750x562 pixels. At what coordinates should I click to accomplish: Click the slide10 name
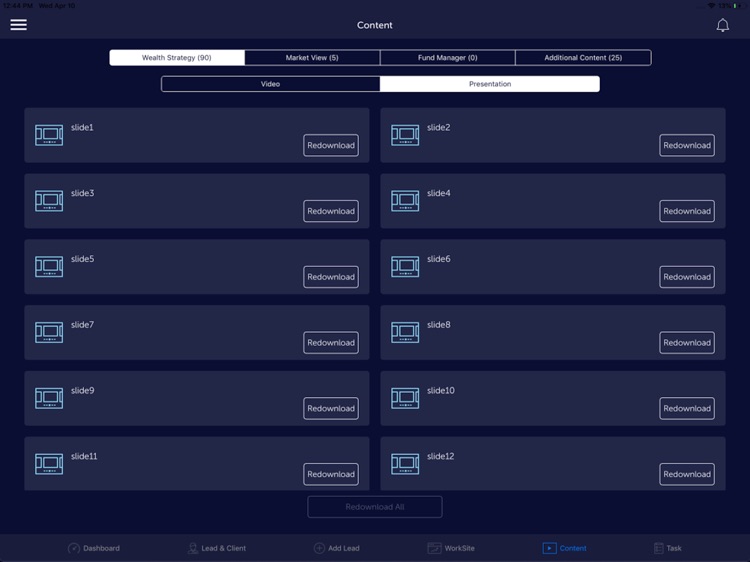pos(441,390)
